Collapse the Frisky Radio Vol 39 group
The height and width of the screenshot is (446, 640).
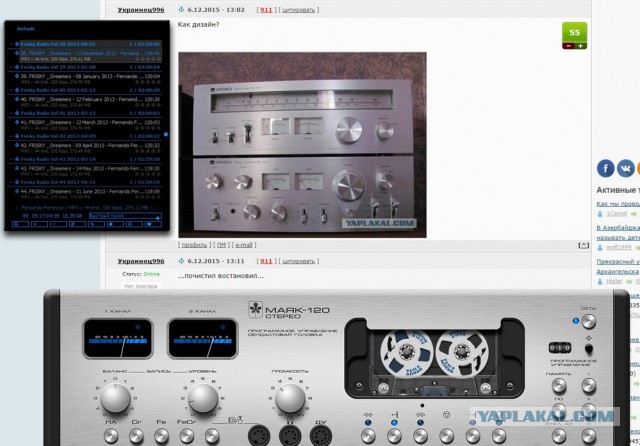pos(11,67)
